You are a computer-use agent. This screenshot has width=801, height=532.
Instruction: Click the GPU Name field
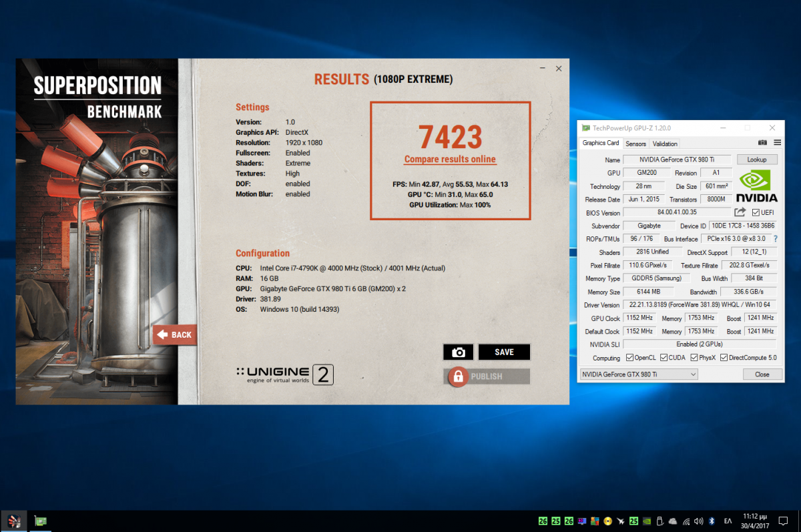click(x=677, y=160)
